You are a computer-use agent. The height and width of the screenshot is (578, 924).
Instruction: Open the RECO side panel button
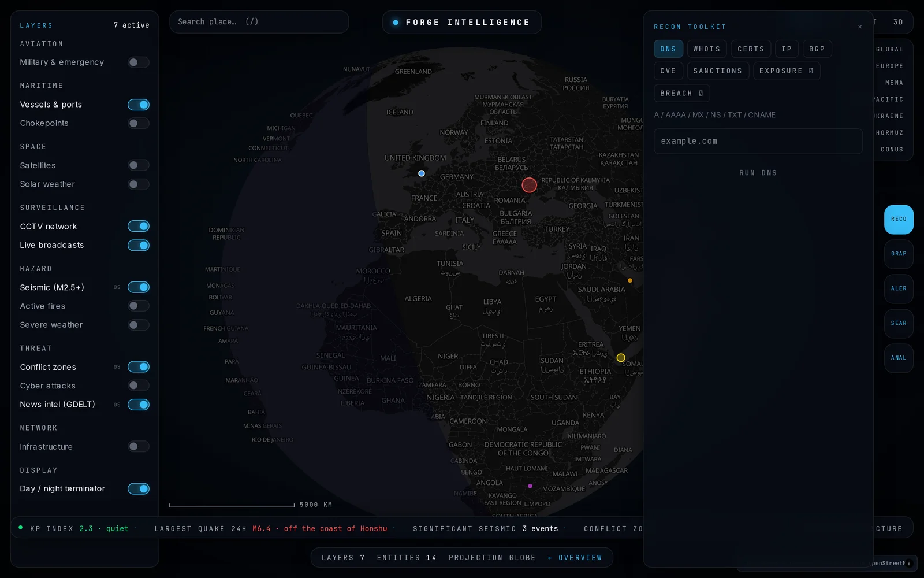pyautogui.click(x=899, y=220)
